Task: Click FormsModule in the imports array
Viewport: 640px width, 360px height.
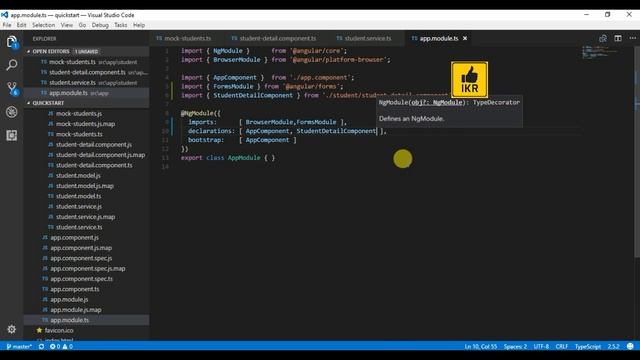Action: pyautogui.click(x=316, y=122)
